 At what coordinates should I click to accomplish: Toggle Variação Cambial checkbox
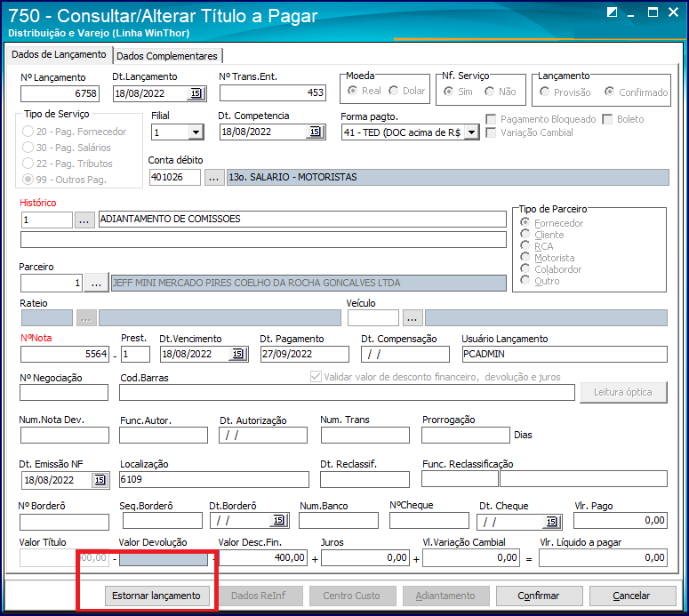click(x=491, y=132)
